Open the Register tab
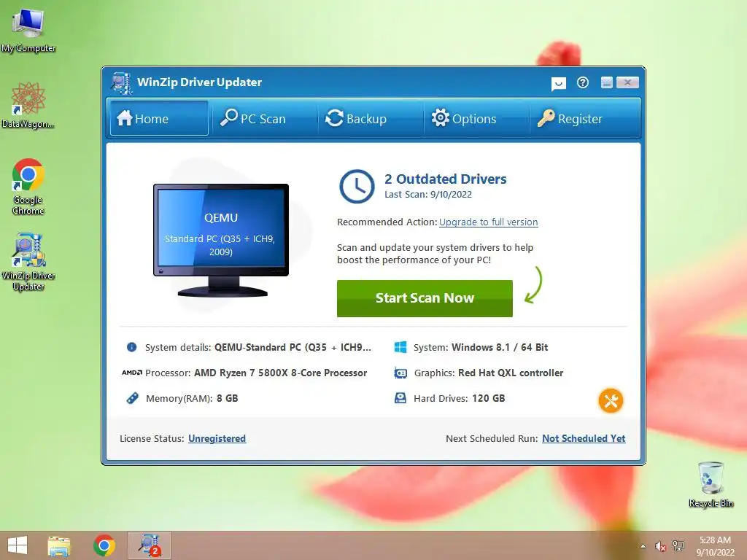 [583, 118]
